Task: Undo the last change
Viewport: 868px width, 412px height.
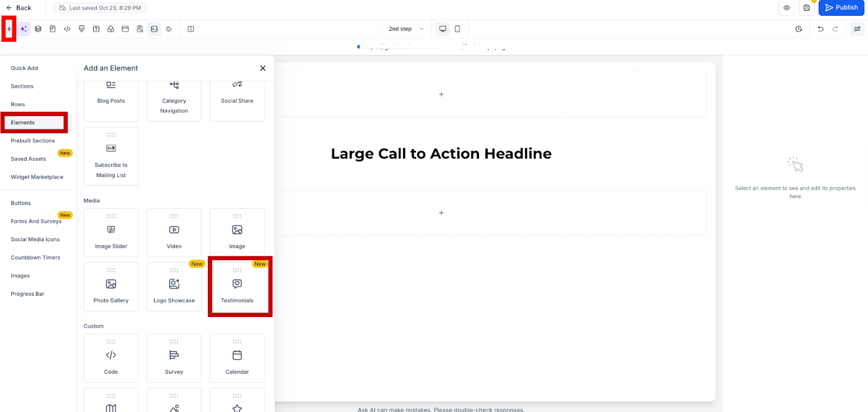Action: (820, 29)
